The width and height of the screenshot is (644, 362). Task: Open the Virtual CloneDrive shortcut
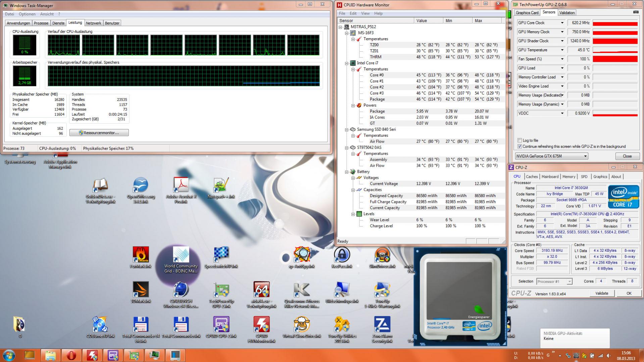(301, 327)
